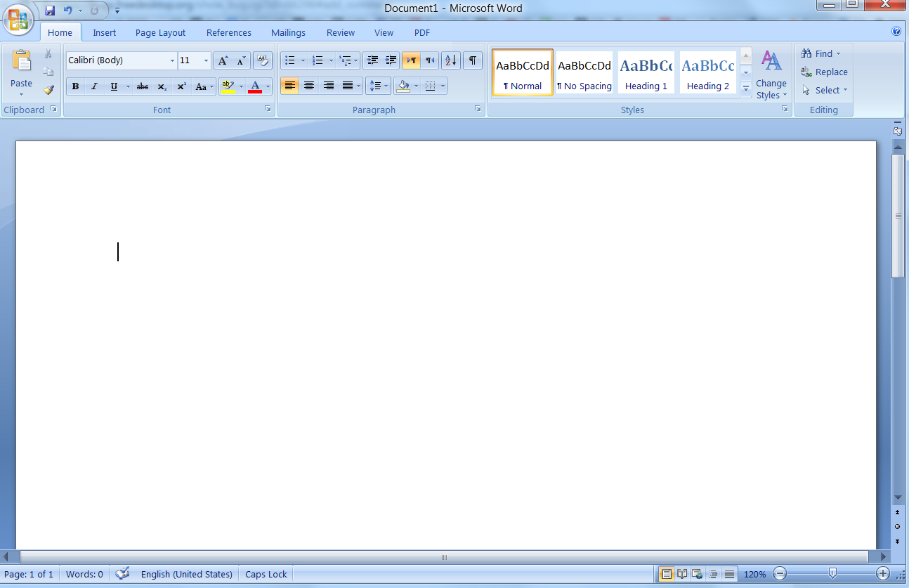Apply the Heading 1 style
The image size is (909, 588).
tap(646, 72)
